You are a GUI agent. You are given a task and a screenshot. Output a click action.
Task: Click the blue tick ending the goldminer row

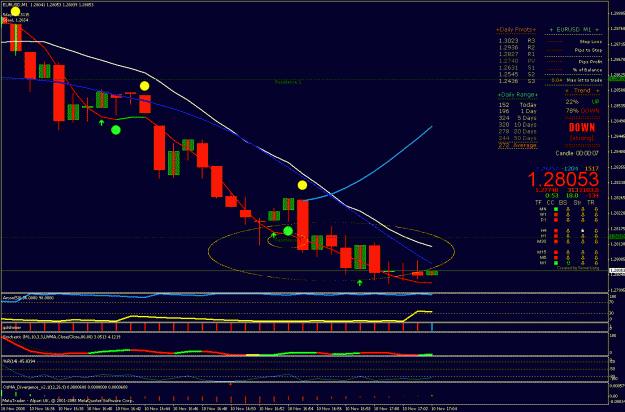[x=432, y=327]
